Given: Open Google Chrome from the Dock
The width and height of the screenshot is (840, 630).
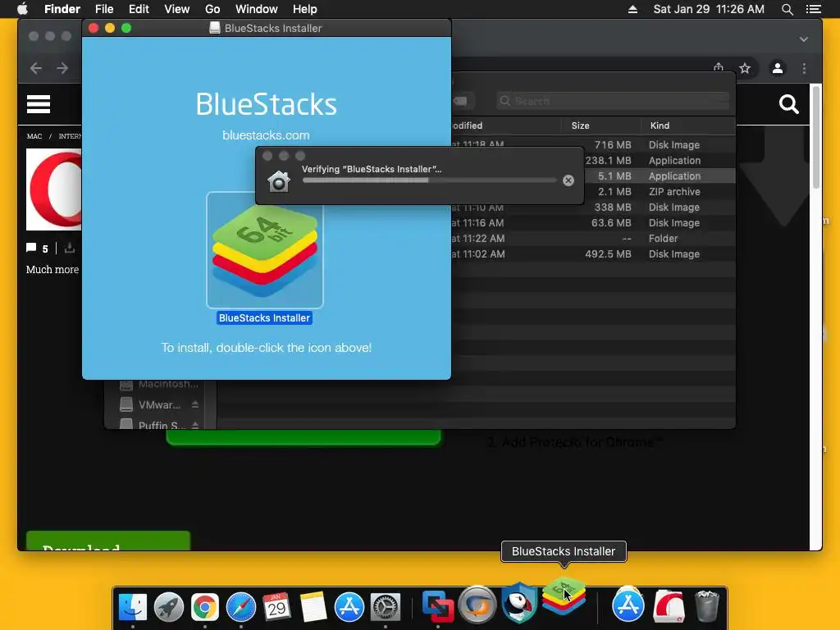Looking at the screenshot, I should (205, 608).
